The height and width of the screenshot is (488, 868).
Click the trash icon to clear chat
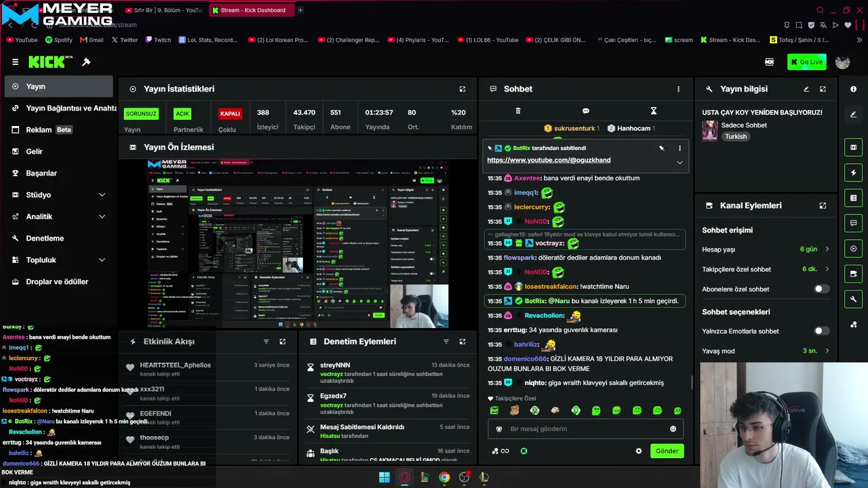click(x=518, y=110)
